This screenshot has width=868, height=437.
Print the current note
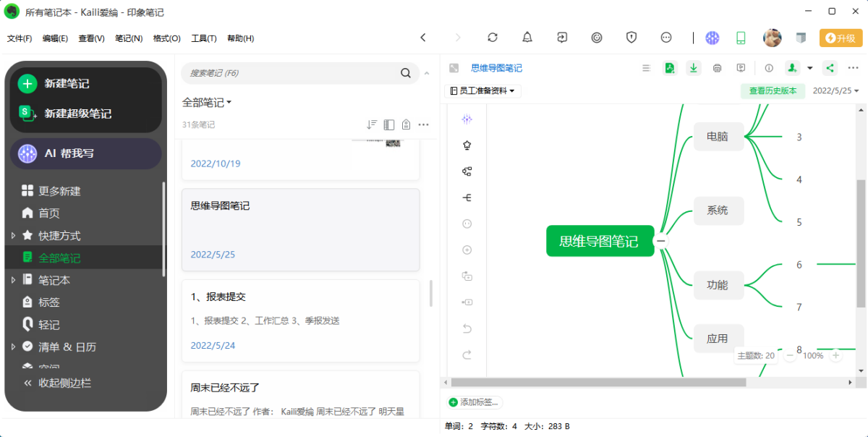pos(717,68)
